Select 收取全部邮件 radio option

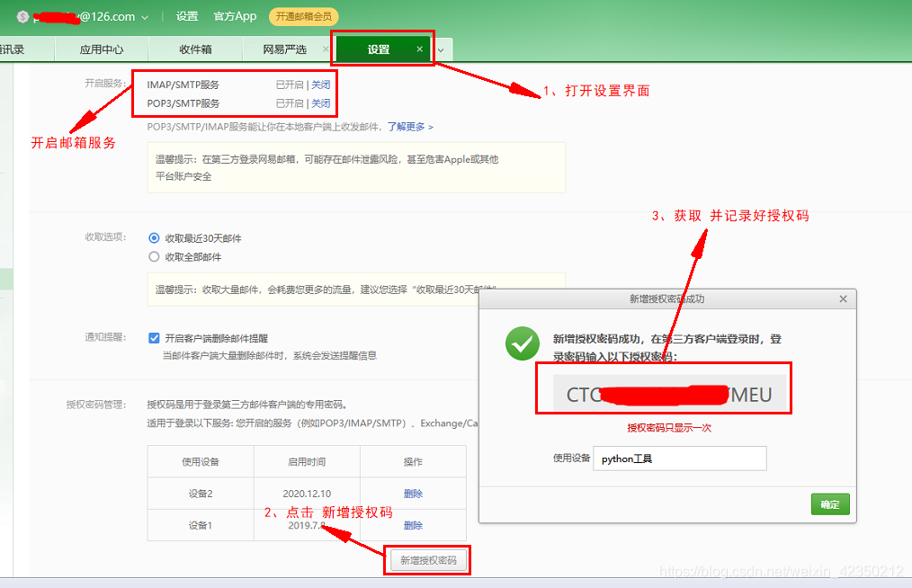point(154,257)
